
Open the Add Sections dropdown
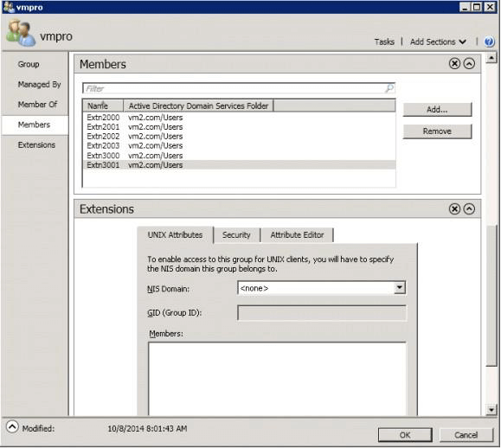[x=438, y=42]
